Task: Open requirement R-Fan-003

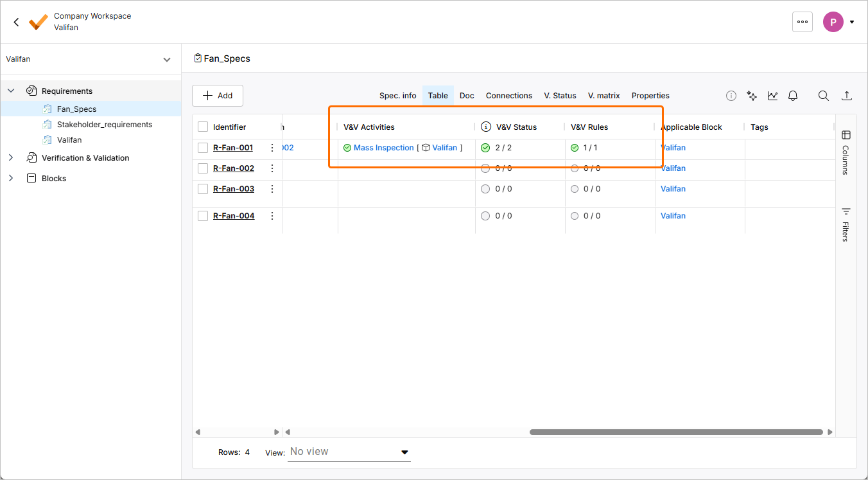Action: point(234,189)
